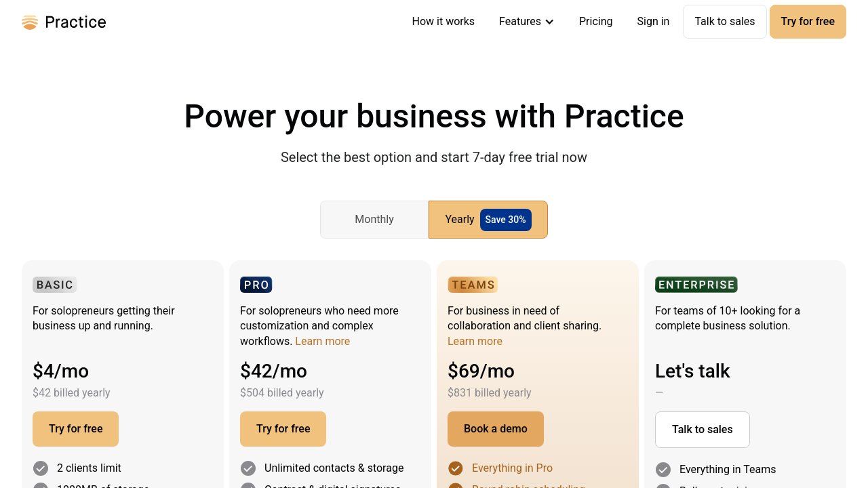Open Learn more link in Teams card
Viewport: 868px width, 488px height.
(x=475, y=342)
